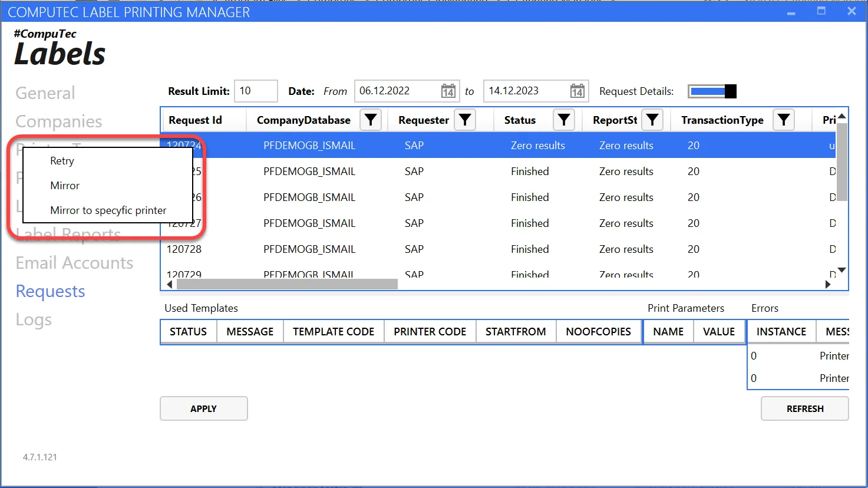This screenshot has width=868, height=488.
Task: Click the Requester column filter icon
Action: click(465, 120)
